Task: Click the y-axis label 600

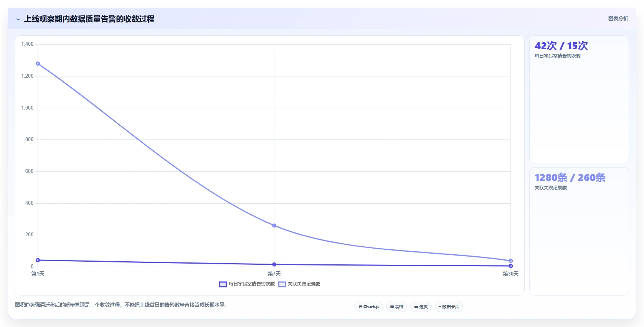Action: [29, 171]
